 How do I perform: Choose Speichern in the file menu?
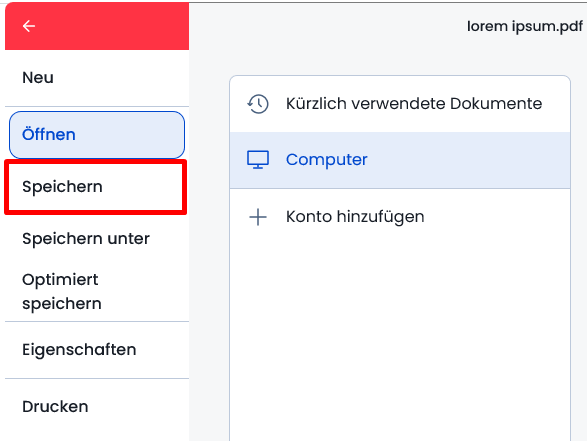click(x=95, y=187)
